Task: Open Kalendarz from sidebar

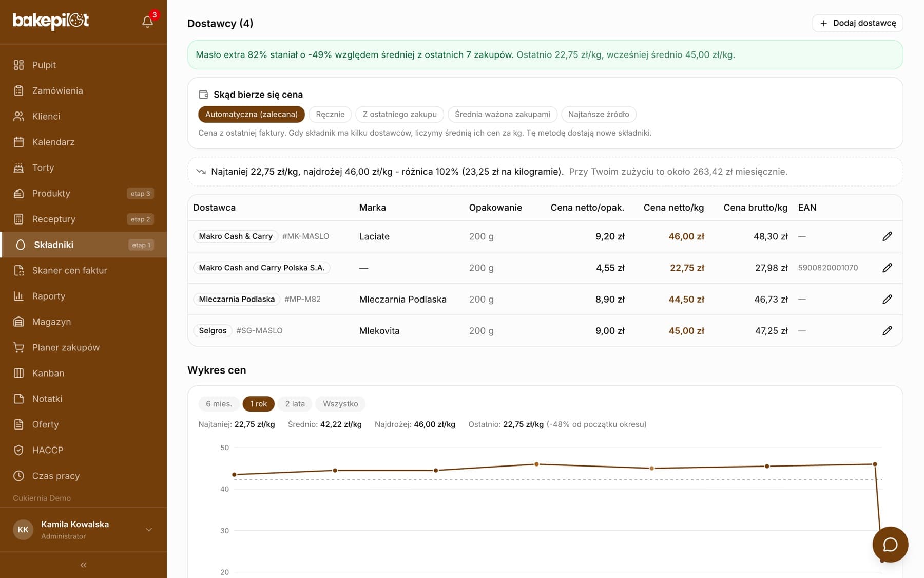Action: (x=83, y=142)
